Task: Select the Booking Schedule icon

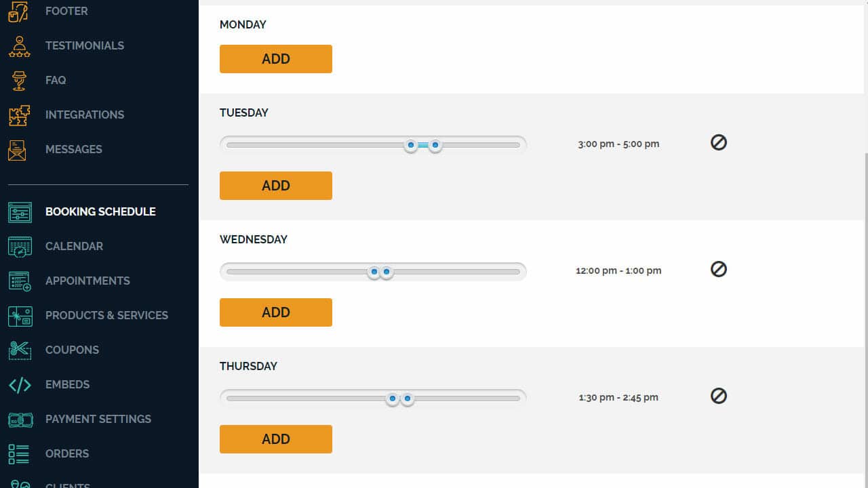Action: (x=20, y=212)
